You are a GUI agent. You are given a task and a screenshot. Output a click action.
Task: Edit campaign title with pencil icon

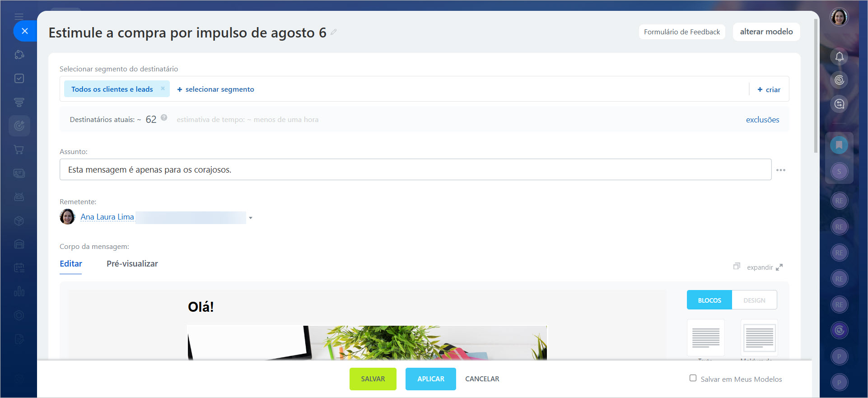[334, 32]
